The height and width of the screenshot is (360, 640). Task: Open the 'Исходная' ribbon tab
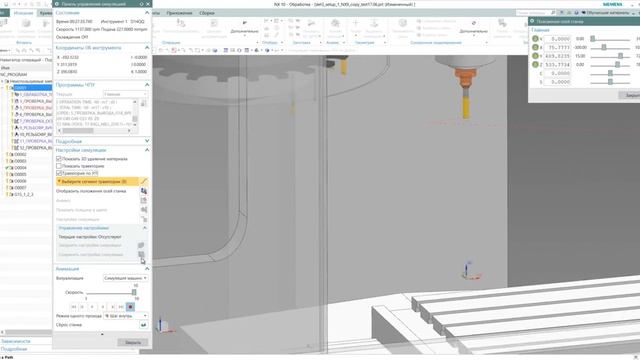pyautogui.click(x=23, y=13)
